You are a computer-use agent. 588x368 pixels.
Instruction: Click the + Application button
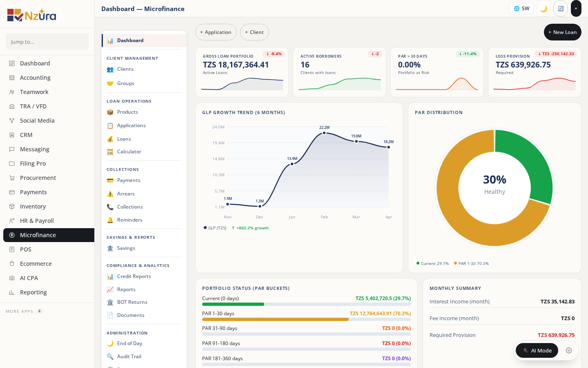[x=216, y=32]
